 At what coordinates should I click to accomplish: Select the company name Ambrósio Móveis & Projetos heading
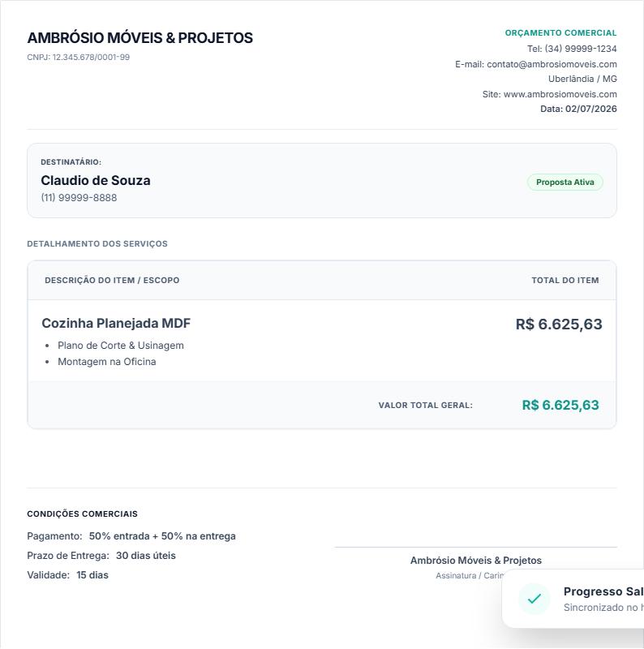click(x=140, y=37)
